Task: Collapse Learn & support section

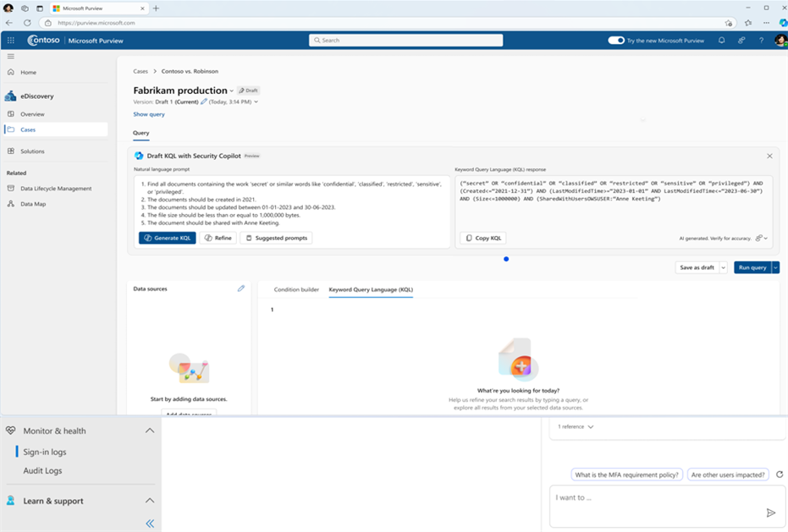Action: [150, 501]
